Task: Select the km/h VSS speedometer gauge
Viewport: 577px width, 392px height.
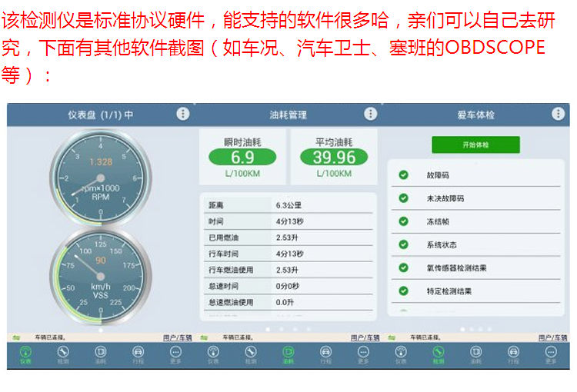Action: (x=101, y=277)
